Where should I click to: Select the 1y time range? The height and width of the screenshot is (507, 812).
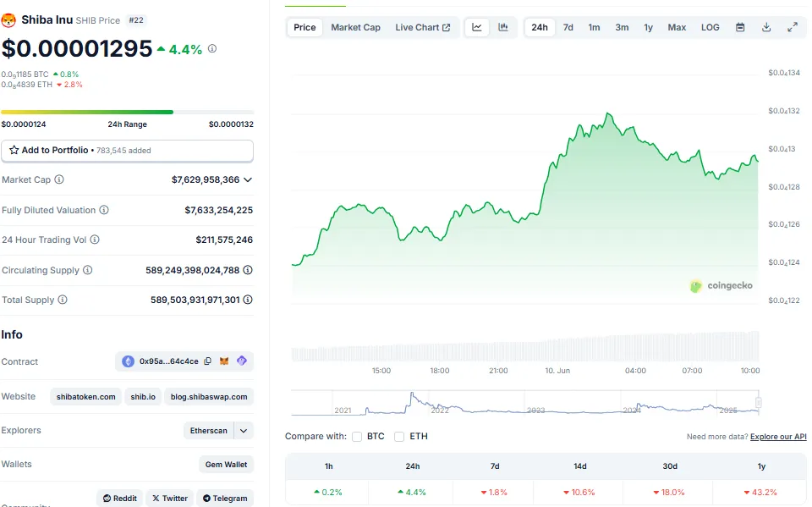[x=649, y=27]
